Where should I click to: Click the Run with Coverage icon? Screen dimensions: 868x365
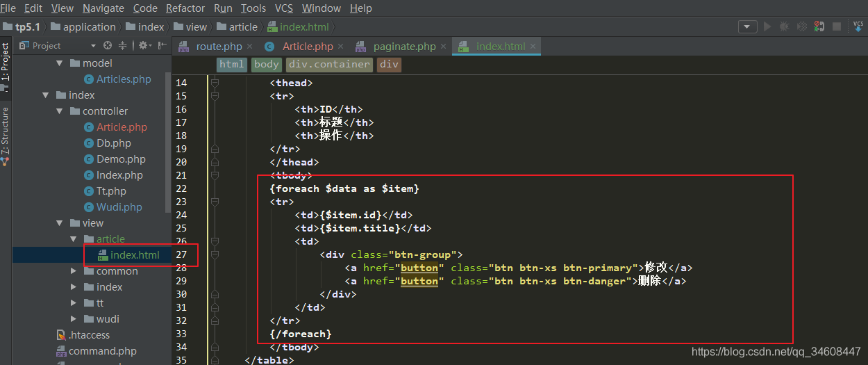coord(802,26)
